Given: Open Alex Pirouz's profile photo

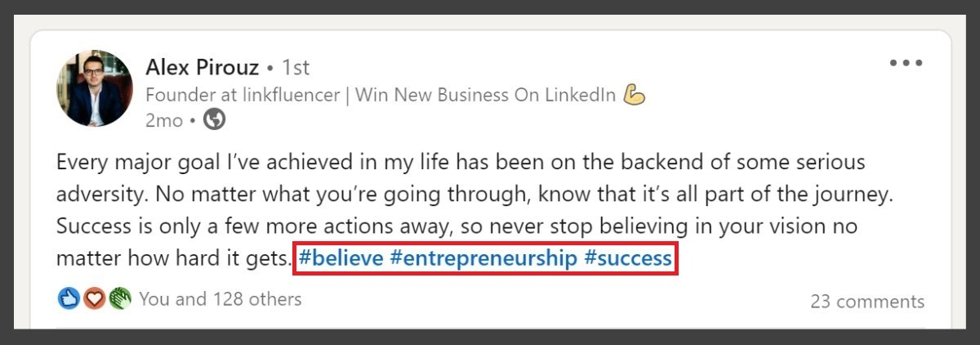Looking at the screenshot, I should coord(95,88).
